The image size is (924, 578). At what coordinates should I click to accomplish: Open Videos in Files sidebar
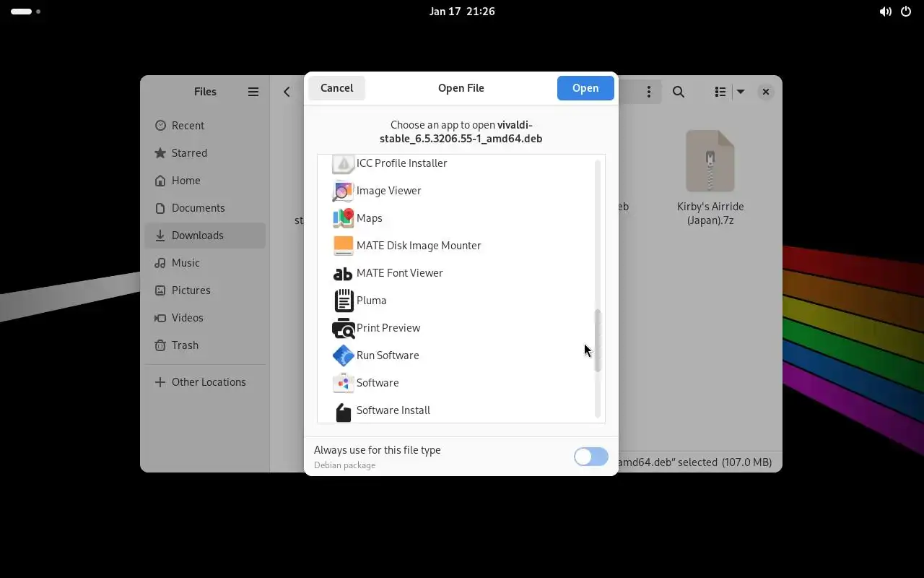pyautogui.click(x=205, y=318)
